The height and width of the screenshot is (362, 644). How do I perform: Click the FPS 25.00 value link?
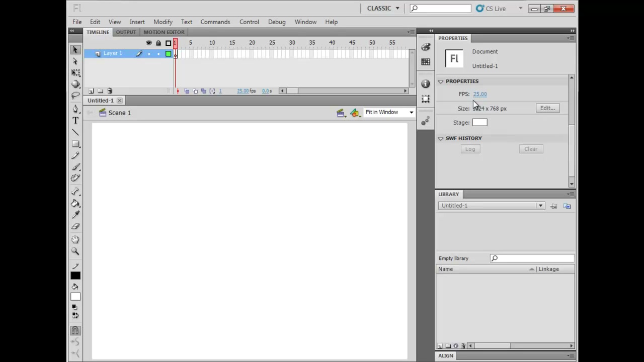pyautogui.click(x=480, y=94)
